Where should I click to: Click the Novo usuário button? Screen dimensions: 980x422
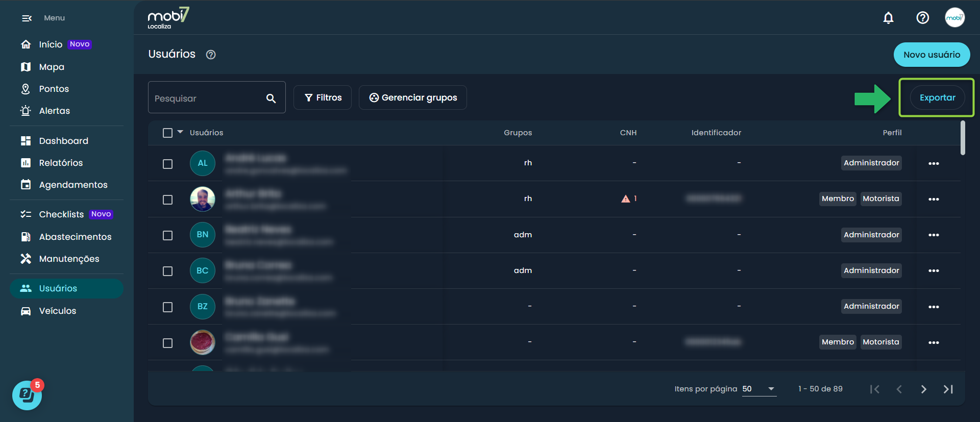point(932,55)
